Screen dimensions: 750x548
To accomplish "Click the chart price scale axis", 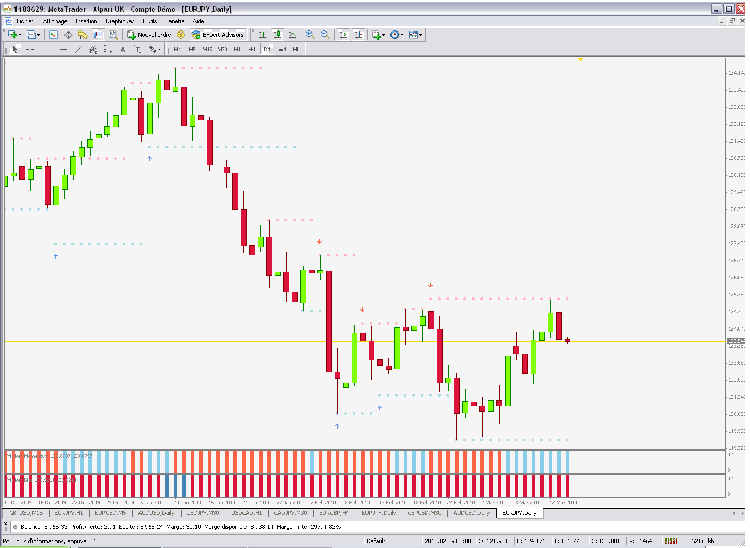I will tap(736, 253).
